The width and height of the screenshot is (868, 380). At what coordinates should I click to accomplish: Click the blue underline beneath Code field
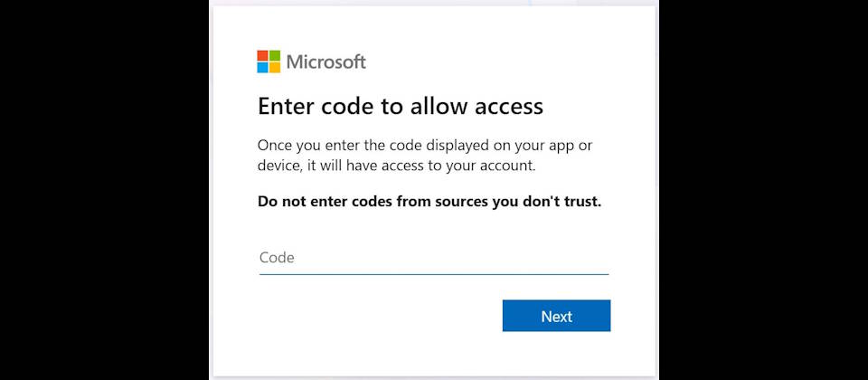click(434, 273)
